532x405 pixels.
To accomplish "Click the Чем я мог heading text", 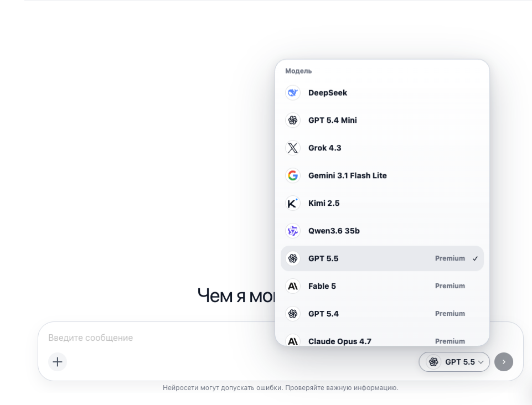I will click(x=236, y=296).
